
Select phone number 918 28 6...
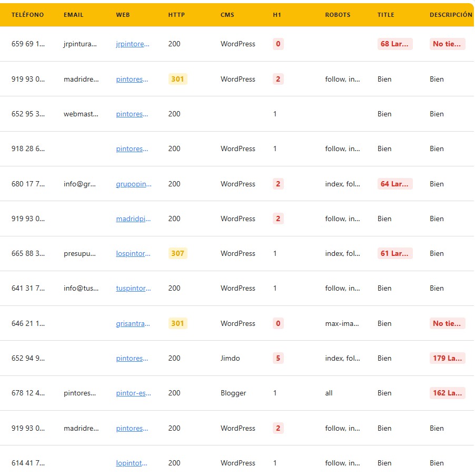28,148
